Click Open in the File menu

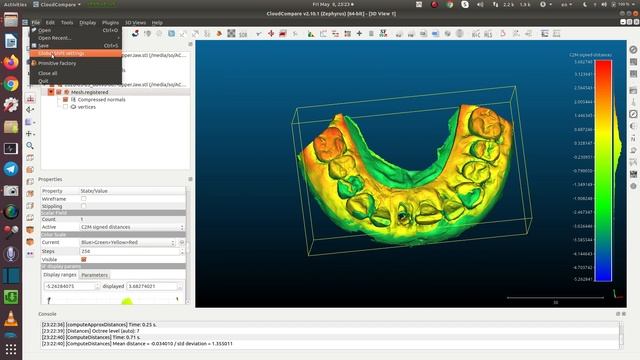75,30
